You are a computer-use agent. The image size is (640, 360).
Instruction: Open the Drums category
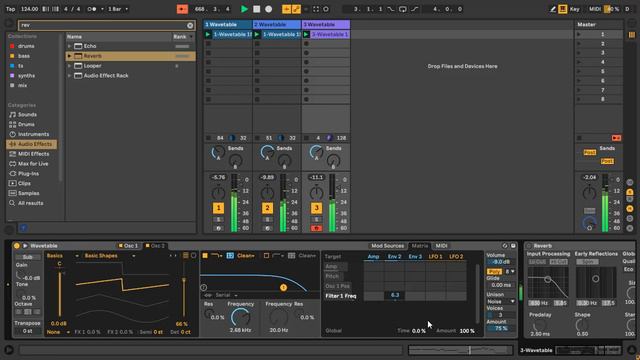[x=26, y=124]
